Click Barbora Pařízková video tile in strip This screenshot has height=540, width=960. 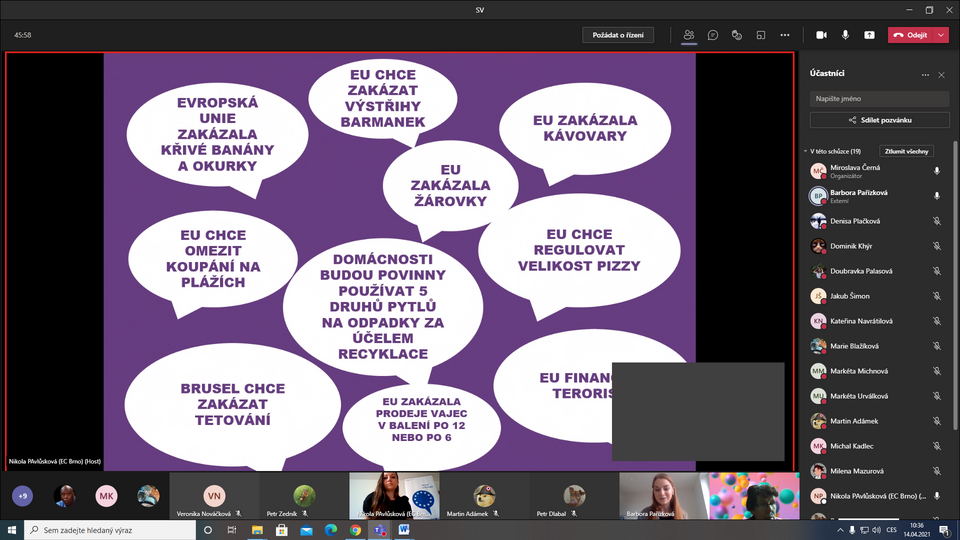click(x=664, y=495)
